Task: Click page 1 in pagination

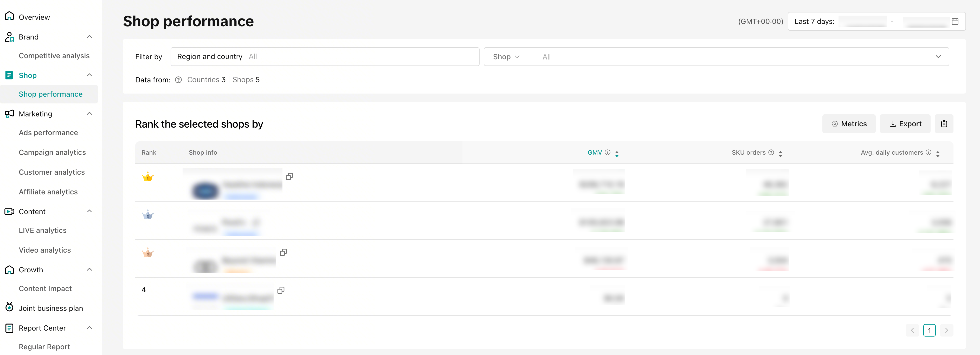Action: [929, 330]
